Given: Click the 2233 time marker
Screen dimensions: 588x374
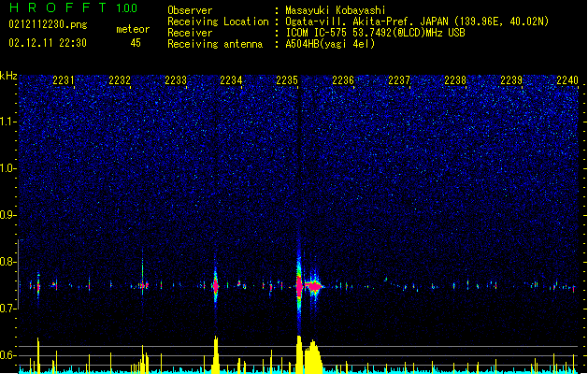Looking at the screenshot, I should pos(176,79).
